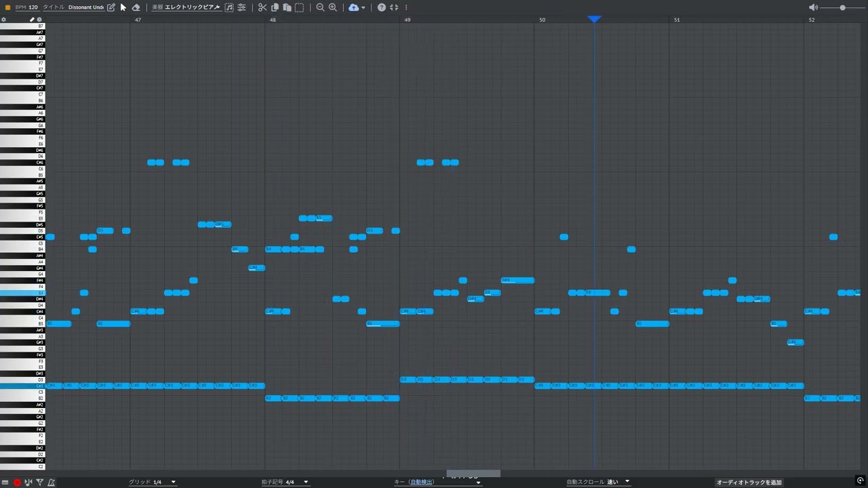Image resolution: width=868 pixels, height=488 pixels.
Task: Click the metronome icon beside the record button
Action: (28, 482)
